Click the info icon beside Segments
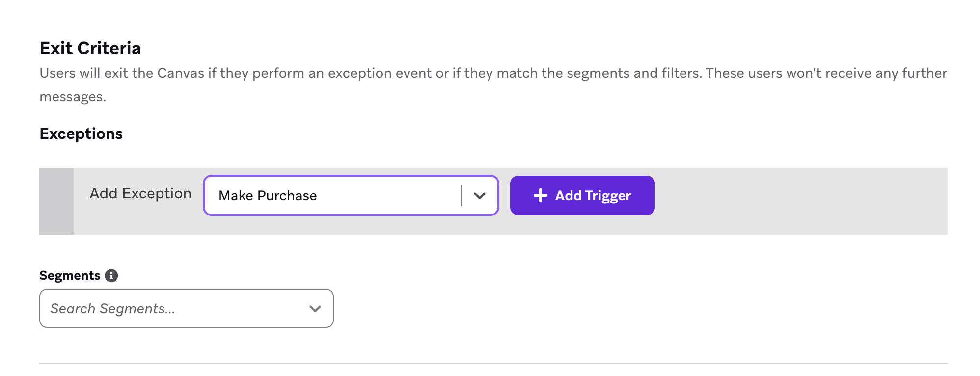The width and height of the screenshot is (980, 376). coord(111,276)
